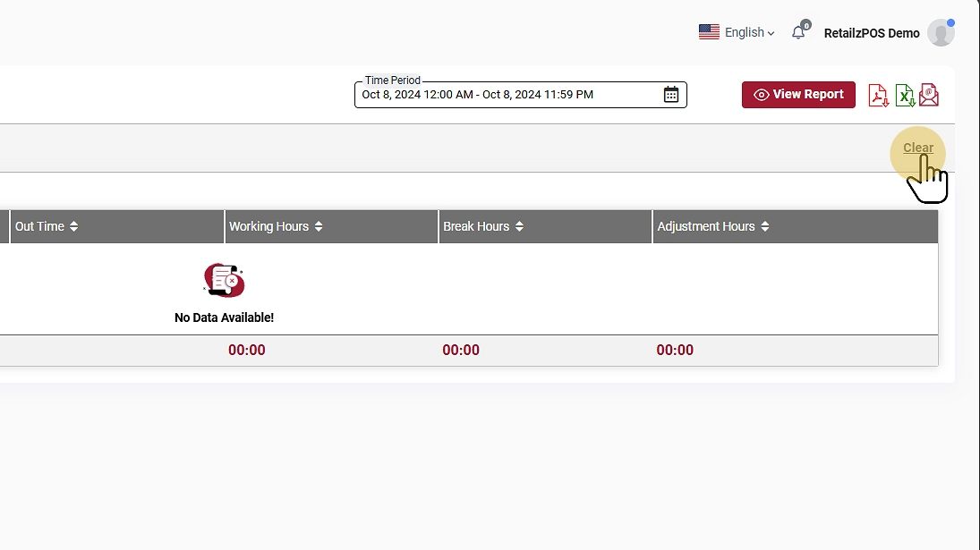Download the report as Excel file
The height and width of the screenshot is (550, 980).
point(905,95)
